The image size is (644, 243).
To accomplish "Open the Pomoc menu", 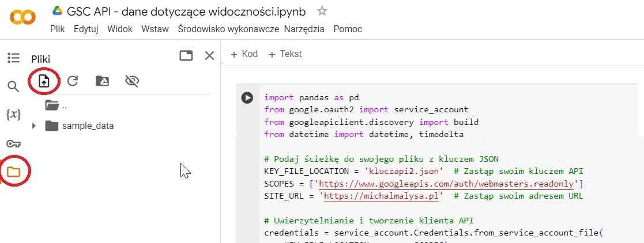I will pos(348,29).
